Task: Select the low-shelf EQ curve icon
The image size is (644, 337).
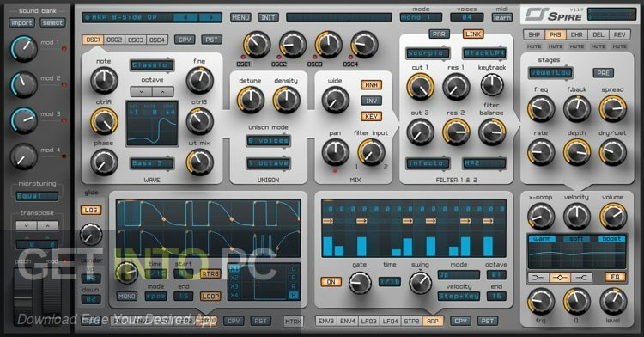Action: pos(538,278)
